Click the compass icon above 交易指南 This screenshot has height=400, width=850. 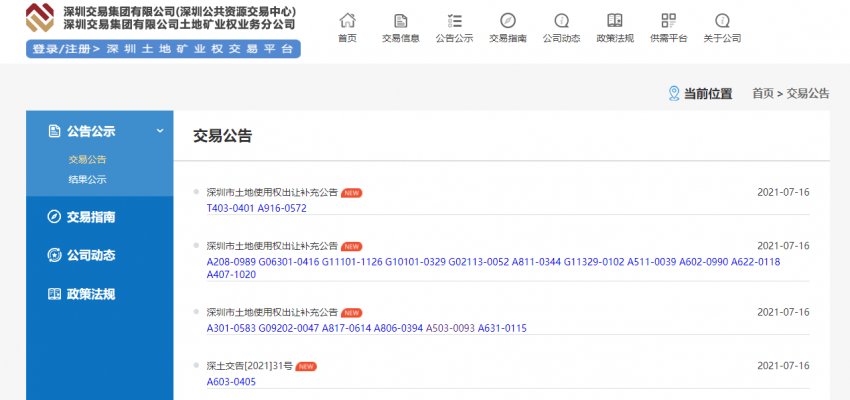click(x=508, y=21)
